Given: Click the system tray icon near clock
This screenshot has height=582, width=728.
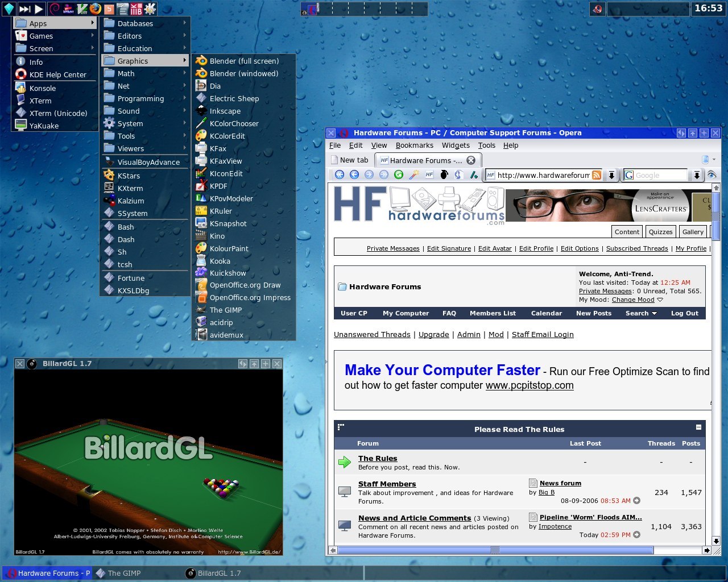Looking at the screenshot, I should coord(597,9).
